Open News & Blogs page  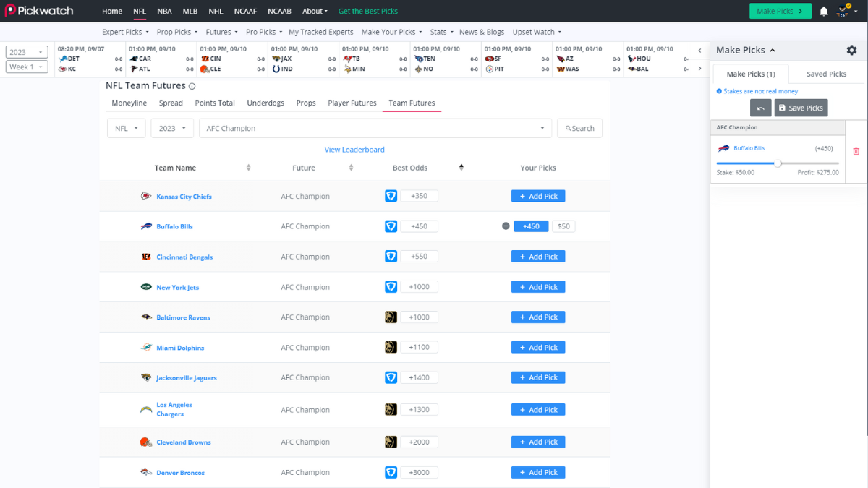click(482, 32)
